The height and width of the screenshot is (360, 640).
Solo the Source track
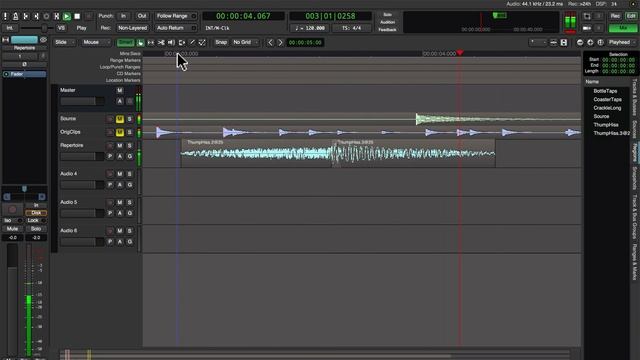[129, 119]
